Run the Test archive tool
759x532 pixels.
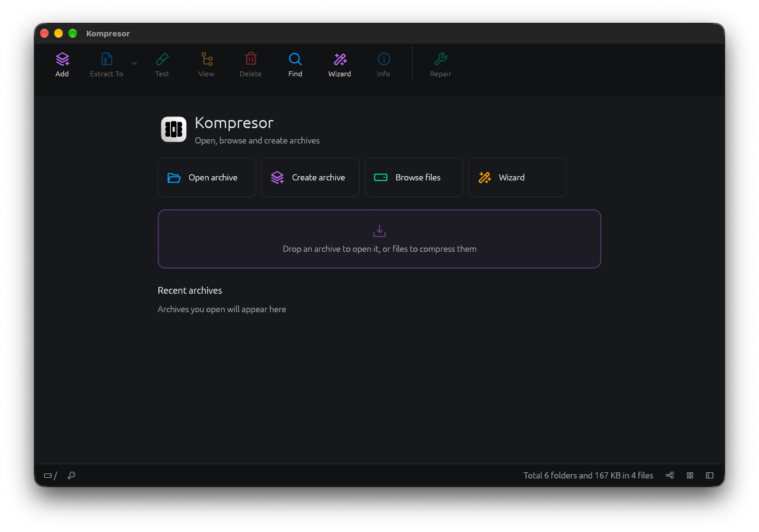(x=162, y=65)
